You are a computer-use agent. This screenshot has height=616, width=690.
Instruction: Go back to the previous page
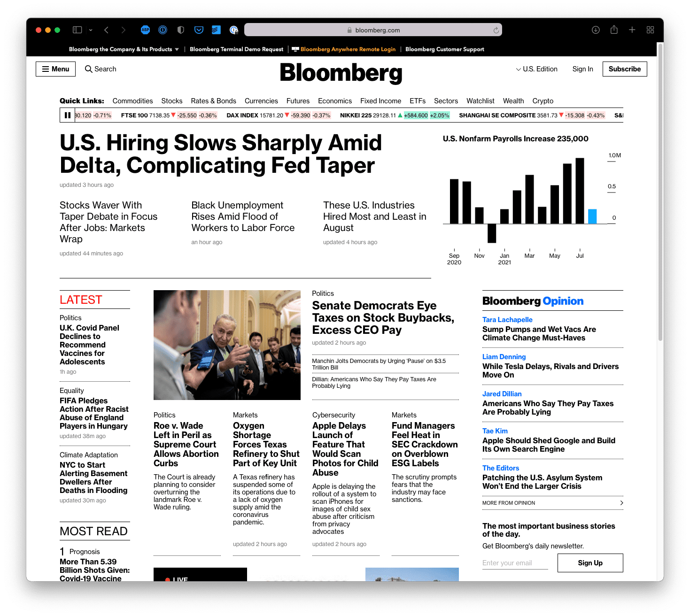[x=107, y=30]
